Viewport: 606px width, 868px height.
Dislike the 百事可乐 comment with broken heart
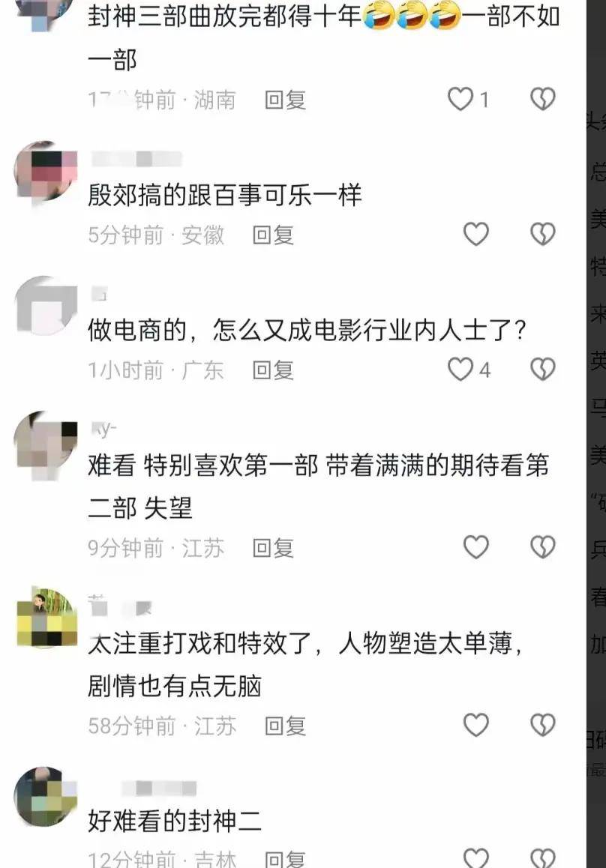pos(542,234)
